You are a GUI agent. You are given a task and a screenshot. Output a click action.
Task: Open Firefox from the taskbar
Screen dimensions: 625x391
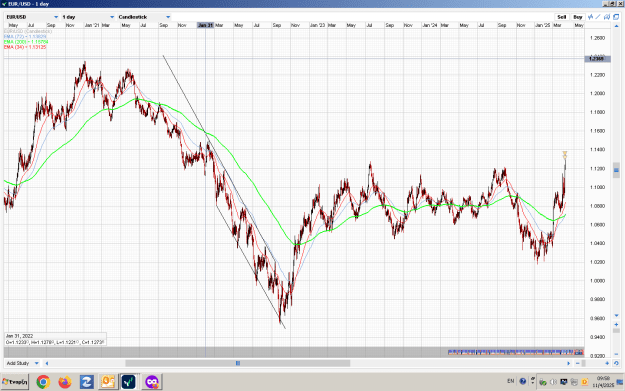pyautogui.click(x=65, y=382)
